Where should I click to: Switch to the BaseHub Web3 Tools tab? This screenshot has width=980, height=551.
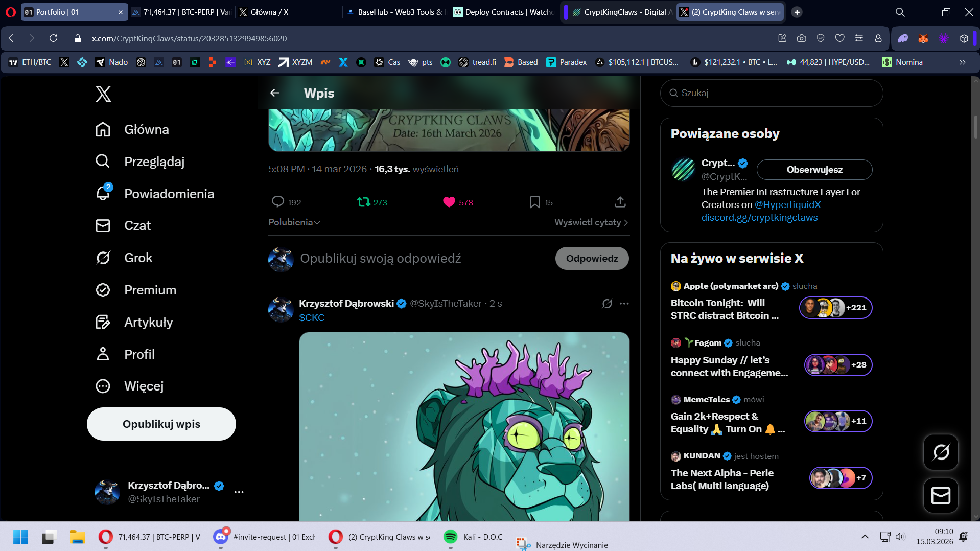(x=396, y=12)
